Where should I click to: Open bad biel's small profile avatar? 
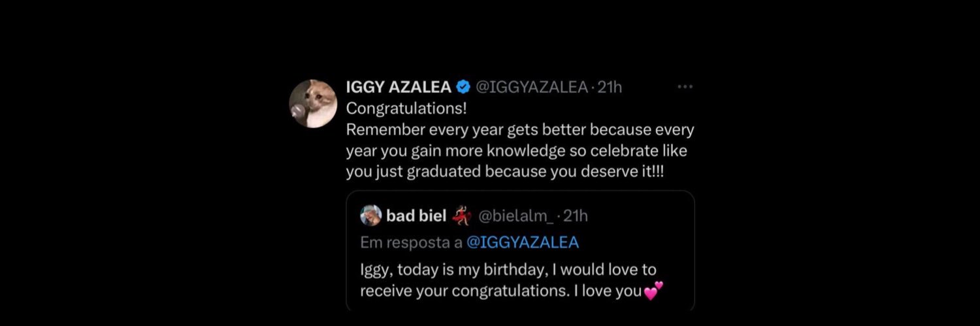point(370,216)
